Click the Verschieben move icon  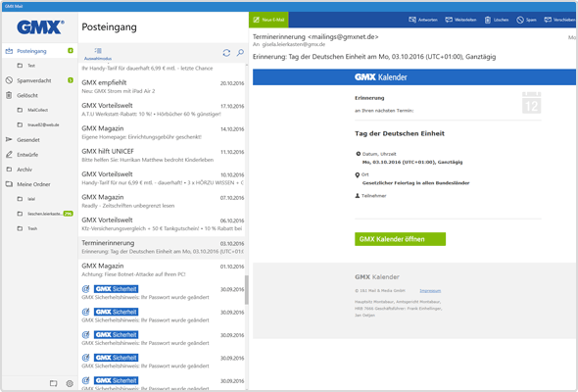(548, 20)
